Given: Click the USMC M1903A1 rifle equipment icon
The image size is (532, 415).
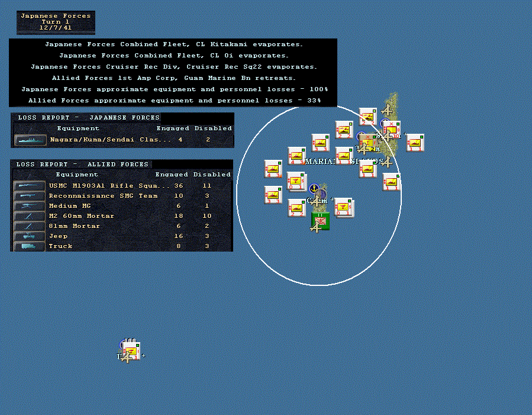Looking at the screenshot, I should click(29, 186).
